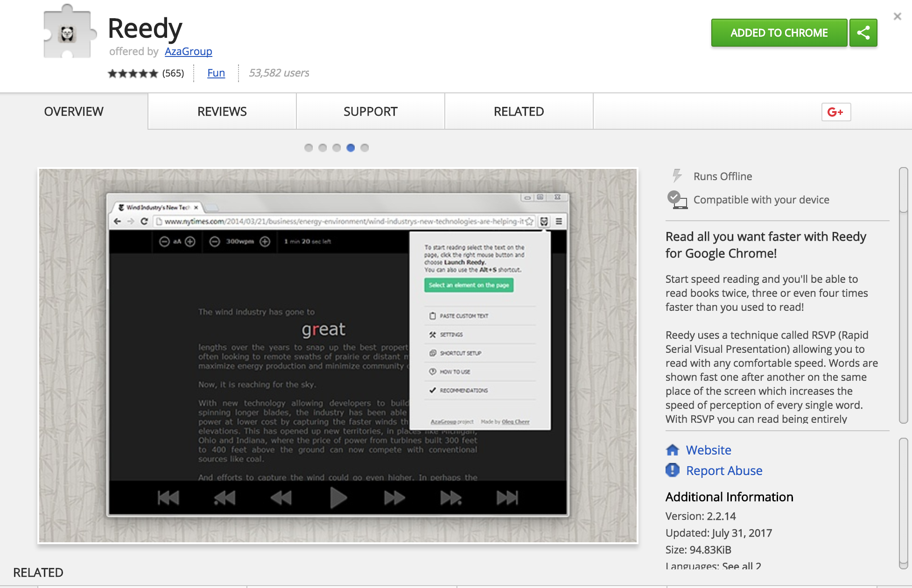Click the play button in the screenshot
This screenshot has height=588, width=912.
click(x=338, y=498)
